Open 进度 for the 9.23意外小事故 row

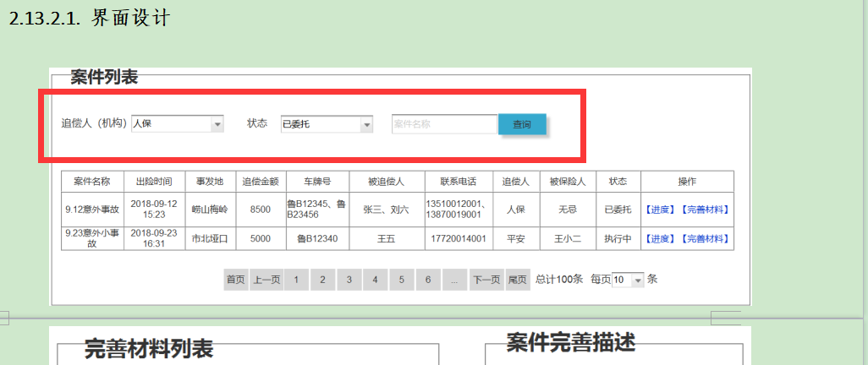coord(660,239)
